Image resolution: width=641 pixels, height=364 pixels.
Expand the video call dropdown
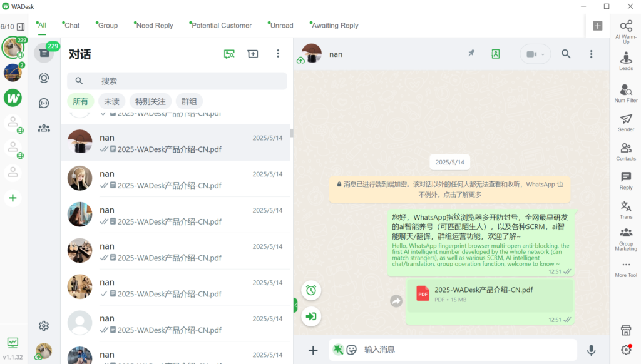coord(543,54)
